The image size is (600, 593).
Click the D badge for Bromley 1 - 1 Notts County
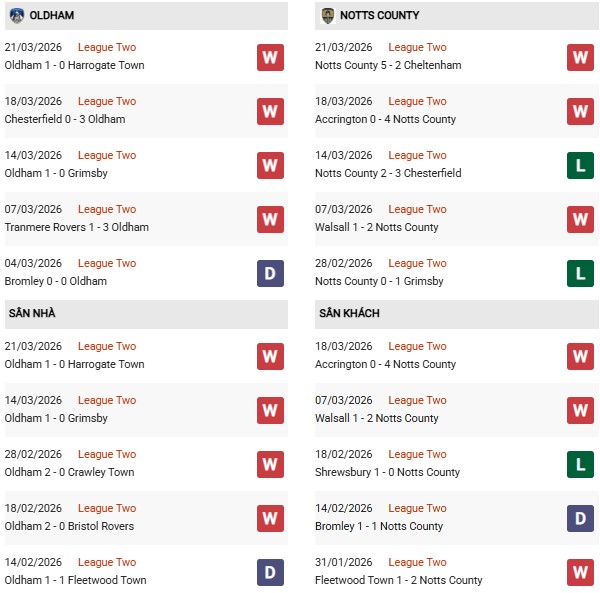[580, 518]
